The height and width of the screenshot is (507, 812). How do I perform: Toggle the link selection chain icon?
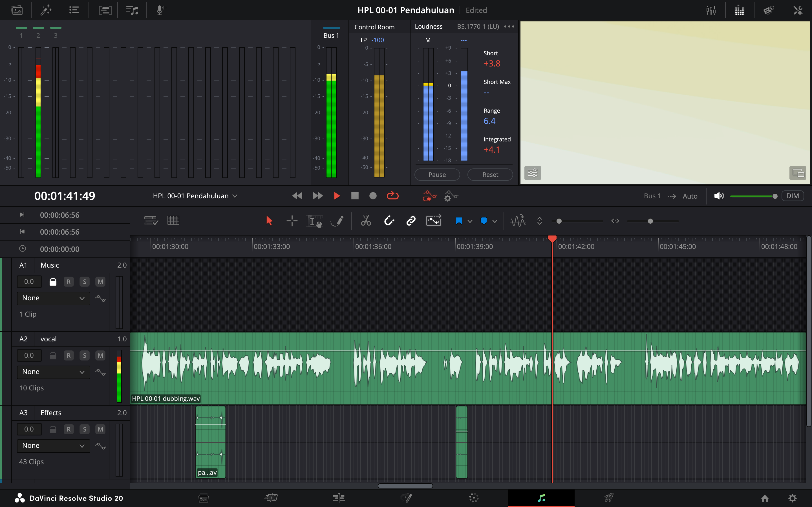pos(411,221)
